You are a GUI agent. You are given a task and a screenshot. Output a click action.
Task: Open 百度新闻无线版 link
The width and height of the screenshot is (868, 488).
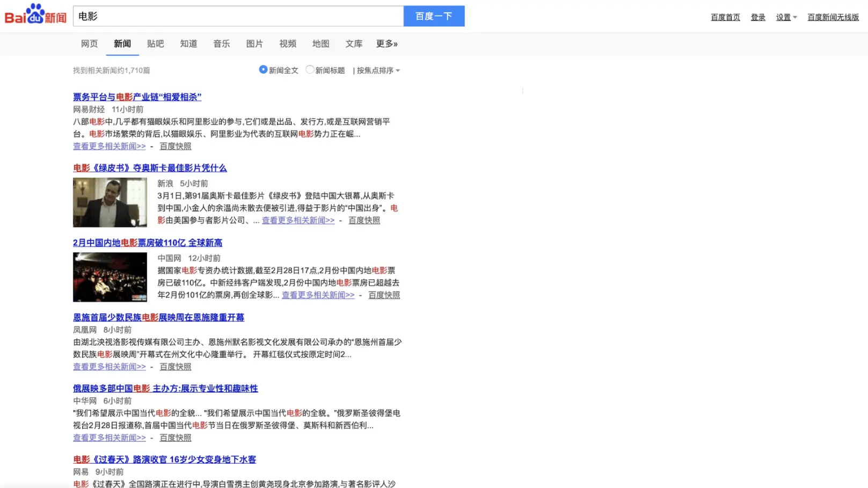(x=833, y=17)
